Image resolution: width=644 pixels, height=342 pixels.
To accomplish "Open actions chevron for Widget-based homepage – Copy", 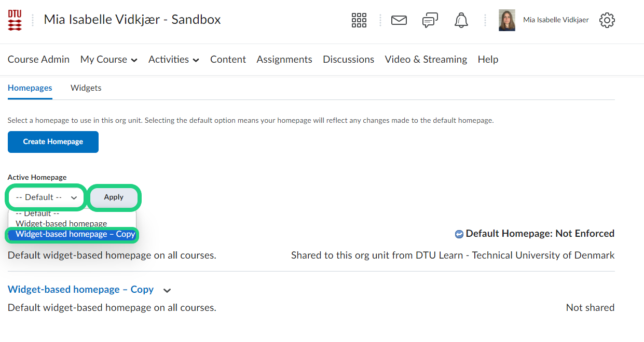I will pos(167,290).
